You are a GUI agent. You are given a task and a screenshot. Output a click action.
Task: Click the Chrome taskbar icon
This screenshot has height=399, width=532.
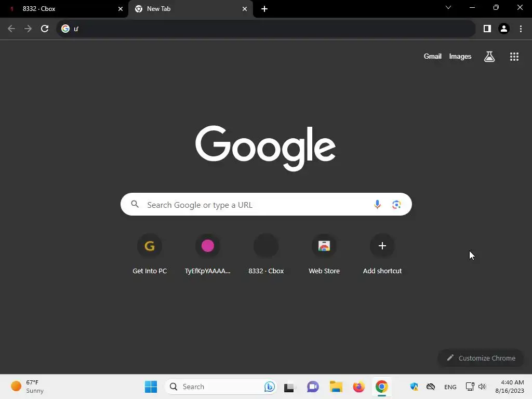[382, 387]
